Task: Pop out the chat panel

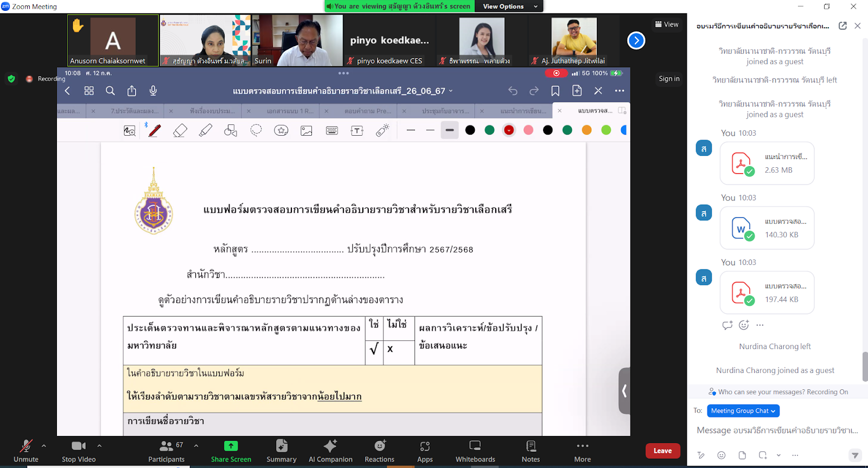Action: 843,26
